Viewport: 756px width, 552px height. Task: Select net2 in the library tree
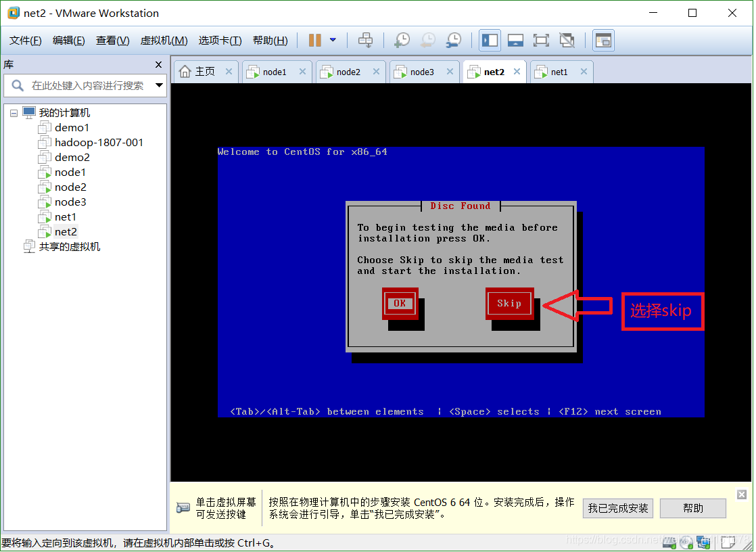(66, 232)
